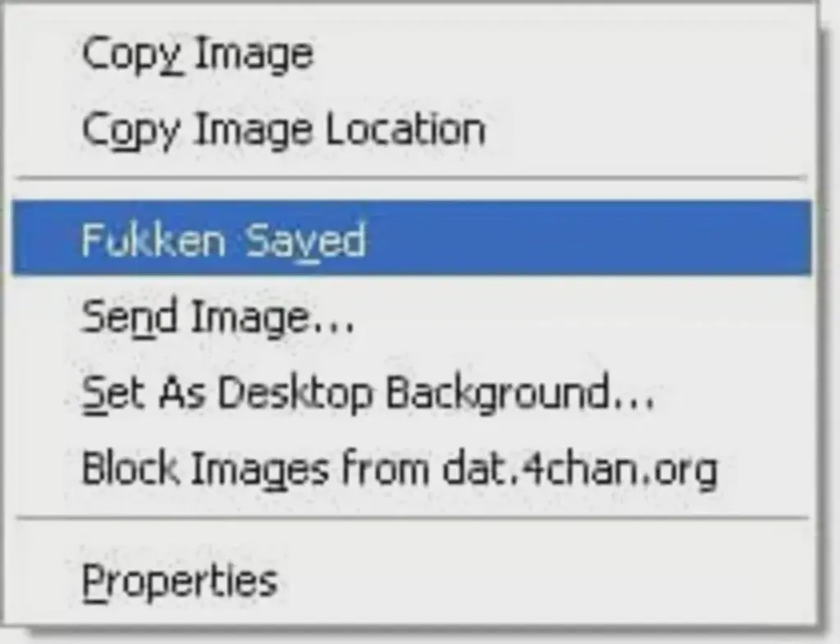Email the image using Send Image
The image size is (840, 644).
412,317
